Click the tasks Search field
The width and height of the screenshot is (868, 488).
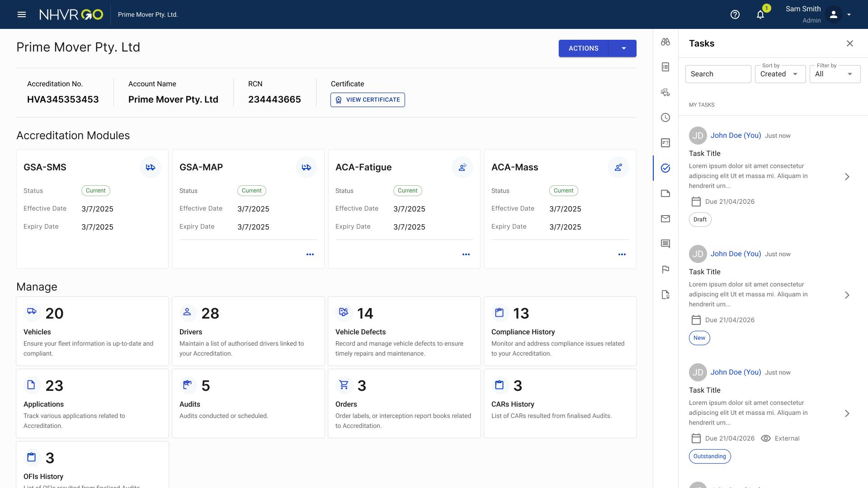click(718, 74)
